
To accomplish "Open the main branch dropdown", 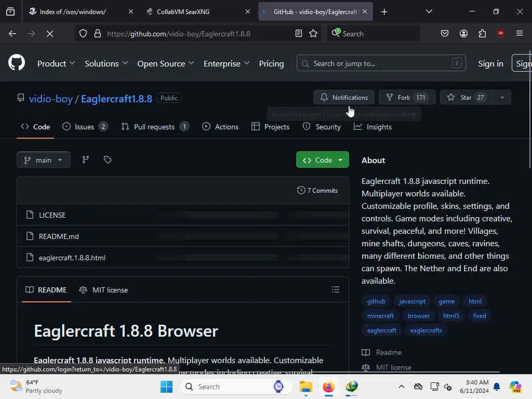I will [x=44, y=160].
